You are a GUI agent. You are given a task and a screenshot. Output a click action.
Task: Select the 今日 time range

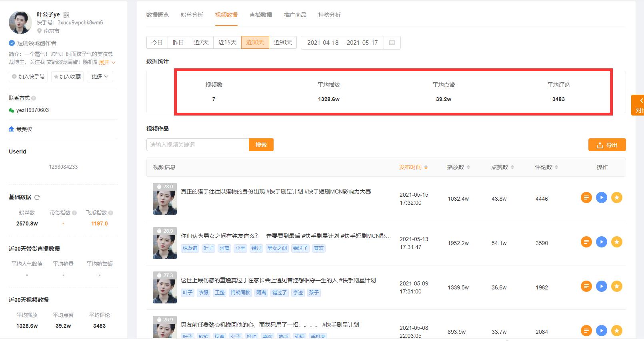(x=157, y=42)
